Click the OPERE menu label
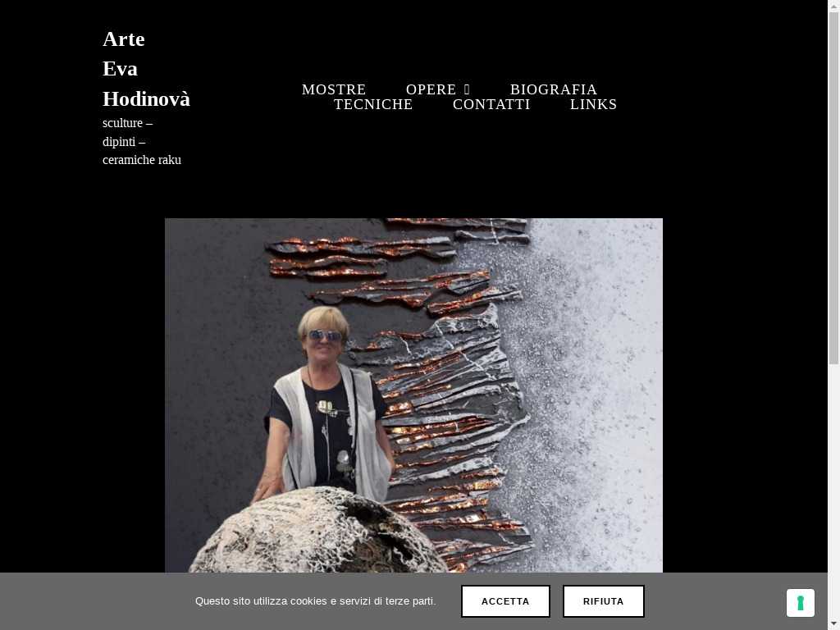 pos(431,89)
